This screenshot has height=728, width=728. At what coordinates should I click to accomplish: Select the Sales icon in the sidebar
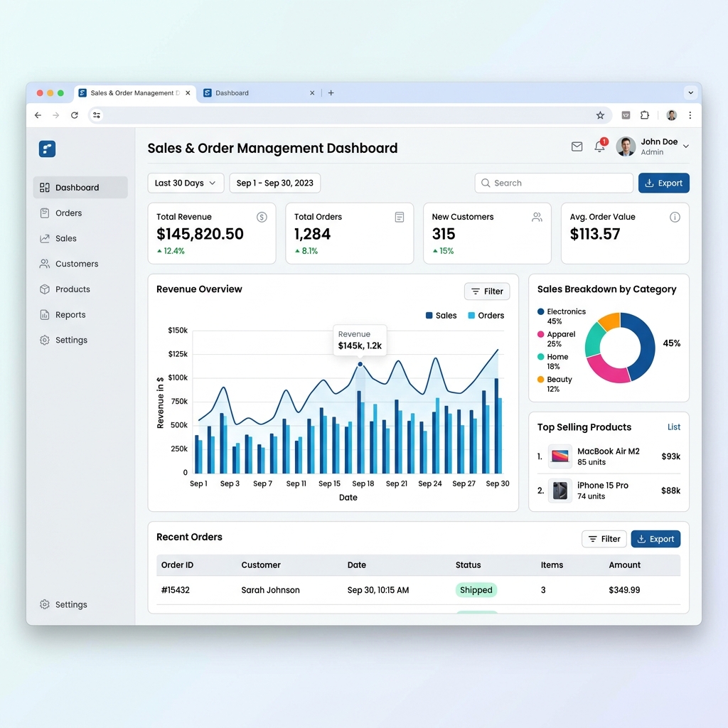click(x=44, y=238)
